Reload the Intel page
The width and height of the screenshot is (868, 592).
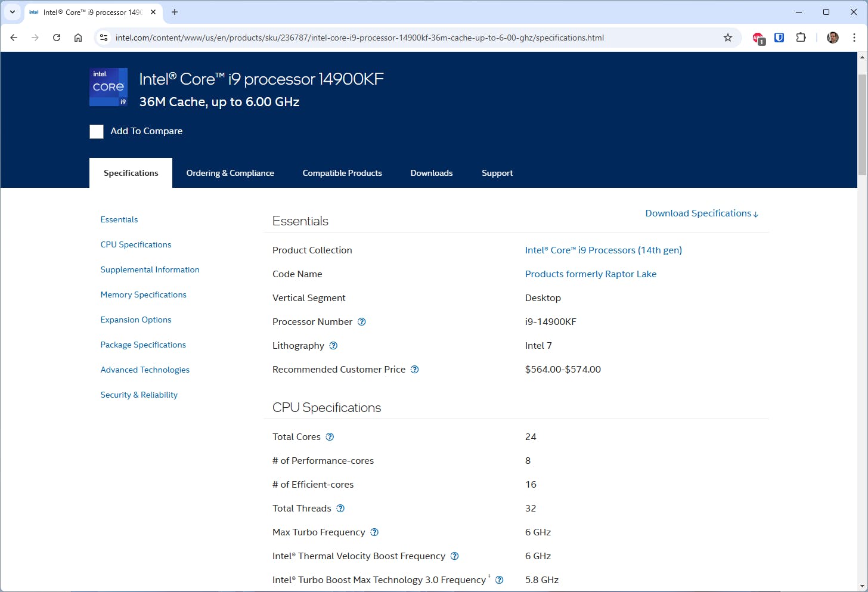[57, 38]
